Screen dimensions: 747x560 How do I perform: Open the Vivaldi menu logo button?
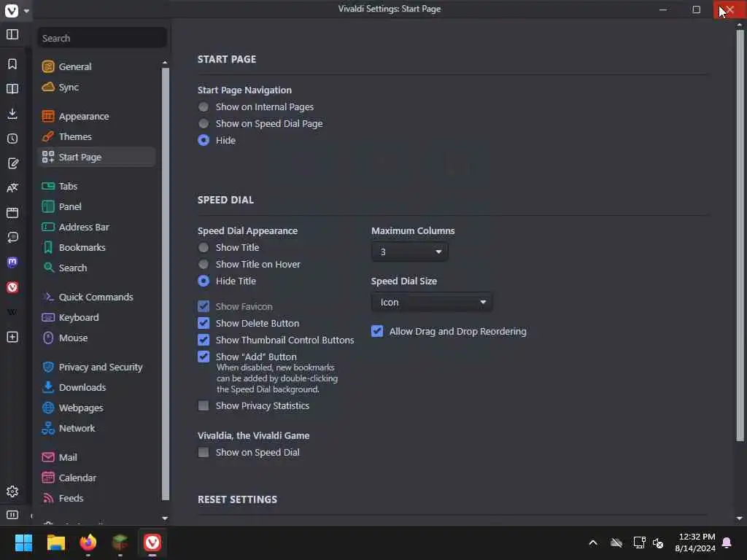[x=12, y=10]
